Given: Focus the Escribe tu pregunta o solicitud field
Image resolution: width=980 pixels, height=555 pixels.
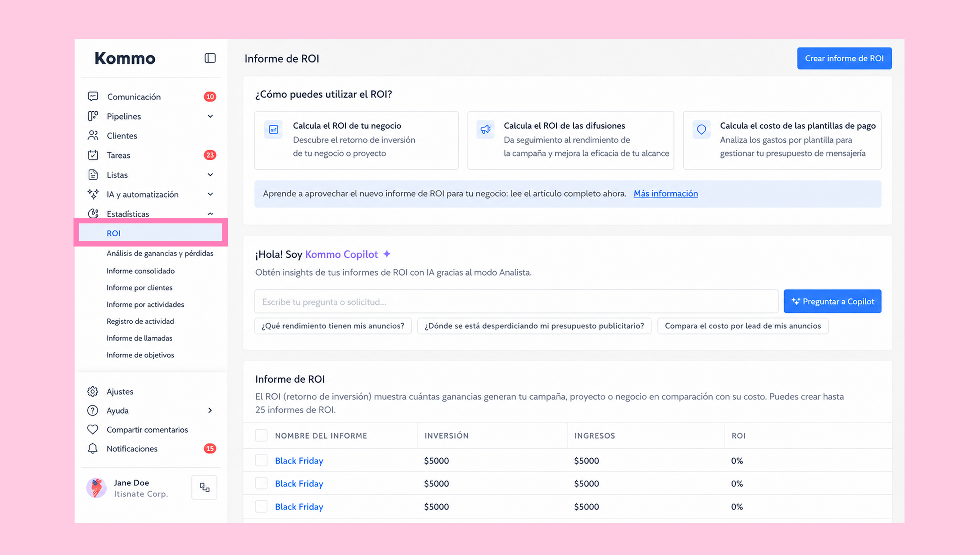Looking at the screenshot, I should point(516,302).
